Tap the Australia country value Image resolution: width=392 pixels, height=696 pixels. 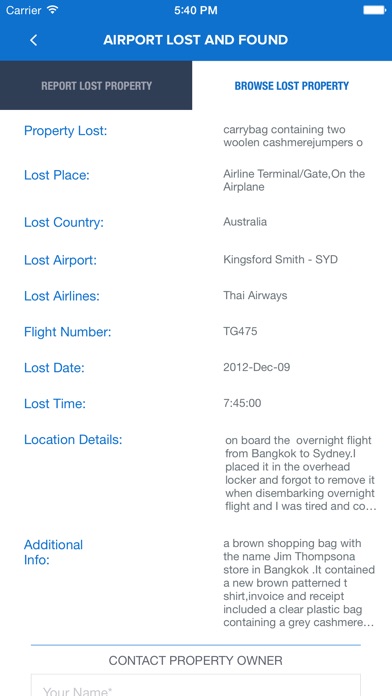coord(245,221)
